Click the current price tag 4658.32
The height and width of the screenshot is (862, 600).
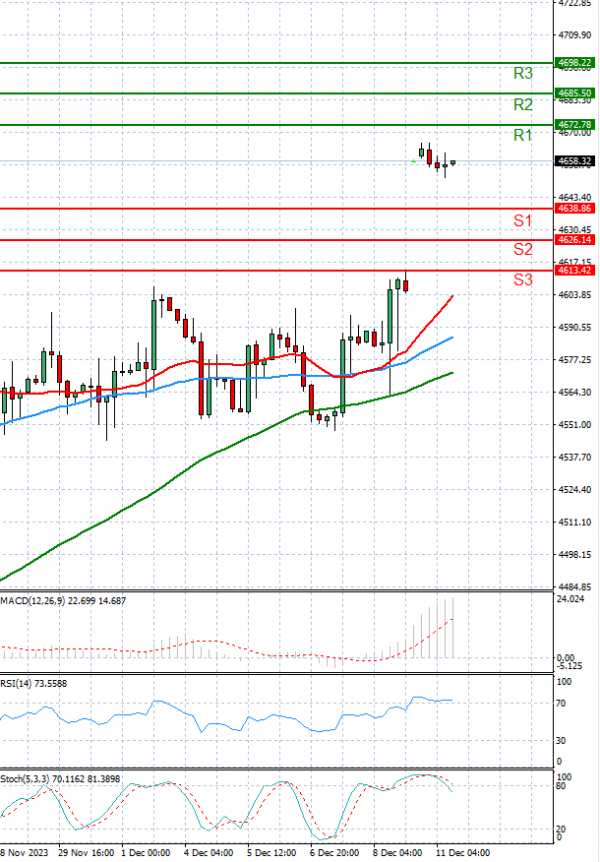(x=574, y=161)
